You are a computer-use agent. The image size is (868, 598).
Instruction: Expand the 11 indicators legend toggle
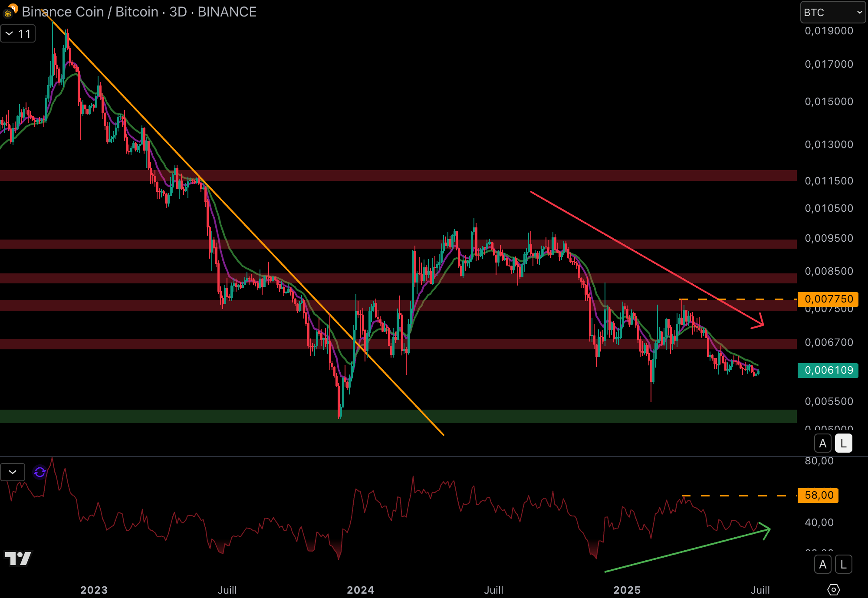(x=18, y=34)
